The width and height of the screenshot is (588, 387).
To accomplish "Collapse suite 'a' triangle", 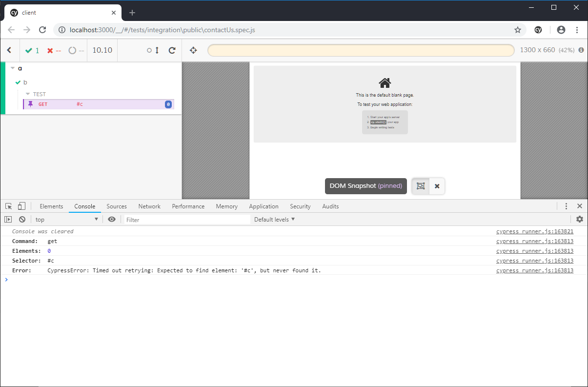I will click(13, 68).
